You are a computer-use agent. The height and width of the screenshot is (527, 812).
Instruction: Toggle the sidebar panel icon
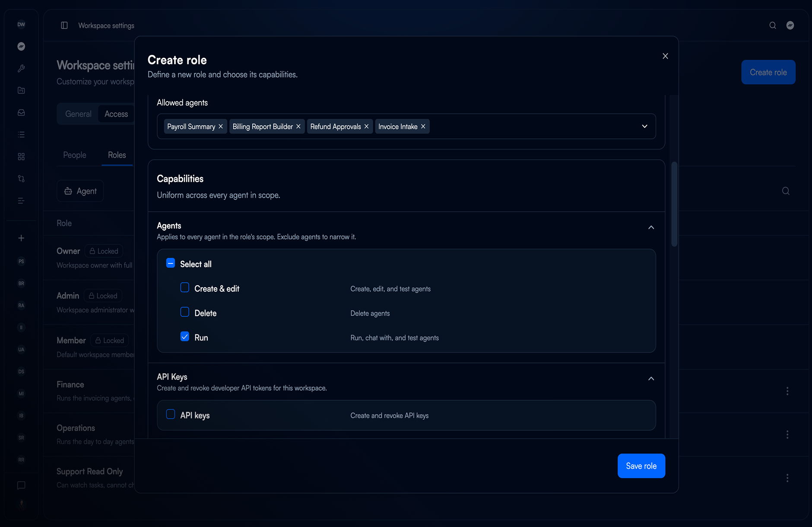(x=64, y=25)
